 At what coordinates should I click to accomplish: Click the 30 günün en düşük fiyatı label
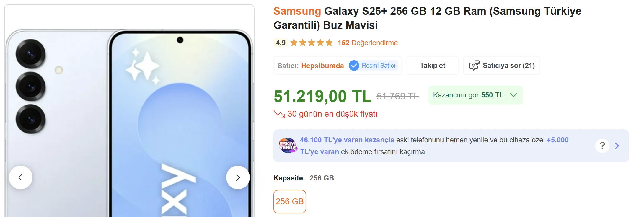click(x=332, y=114)
